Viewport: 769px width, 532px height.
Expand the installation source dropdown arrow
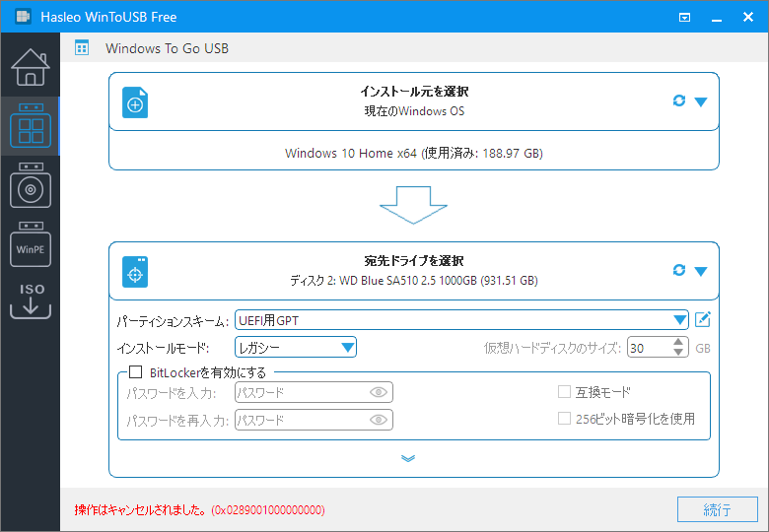pos(701,101)
